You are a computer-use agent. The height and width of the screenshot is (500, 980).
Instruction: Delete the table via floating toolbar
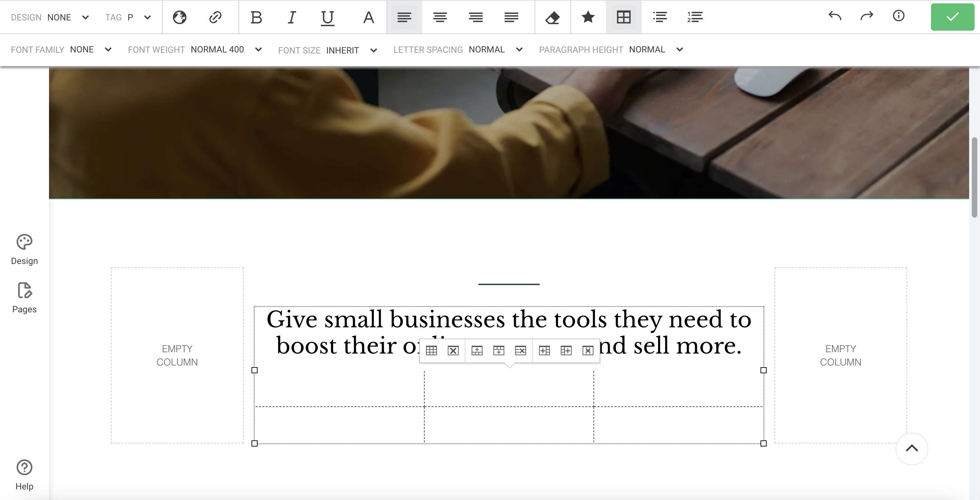pyautogui.click(x=453, y=351)
